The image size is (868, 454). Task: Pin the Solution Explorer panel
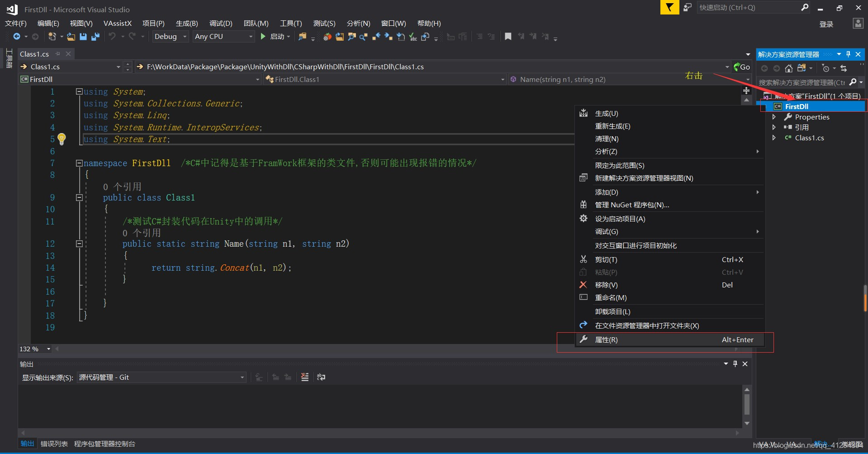point(848,54)
